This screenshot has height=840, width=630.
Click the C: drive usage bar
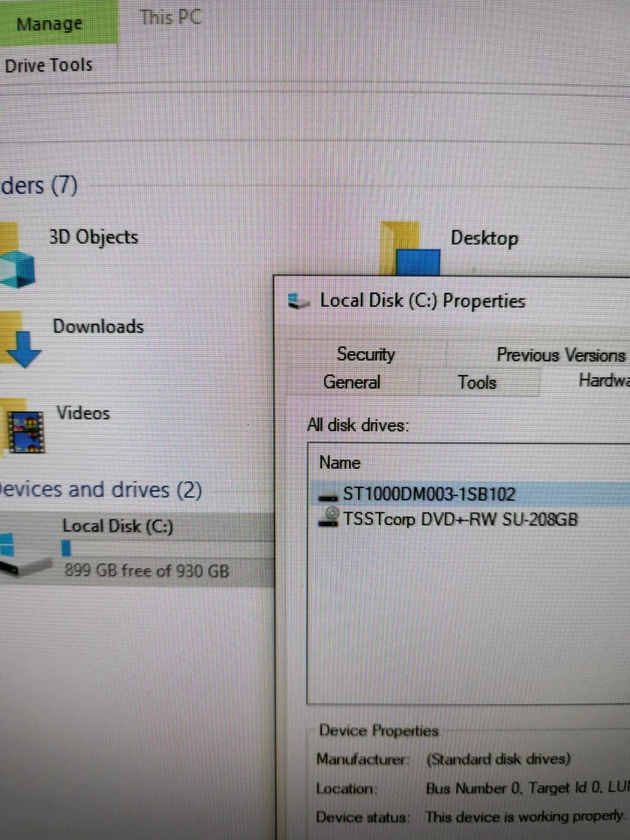[x=167, y=549]
